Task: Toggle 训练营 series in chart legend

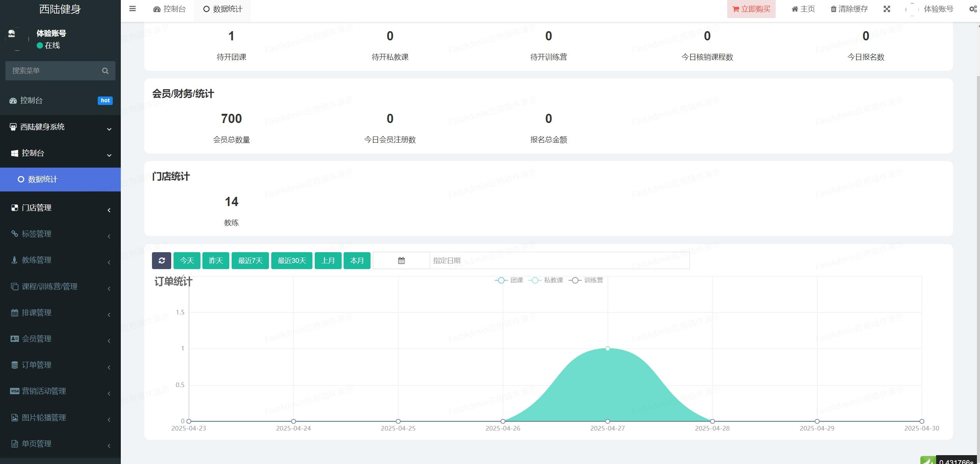Action: pos(586,280)
